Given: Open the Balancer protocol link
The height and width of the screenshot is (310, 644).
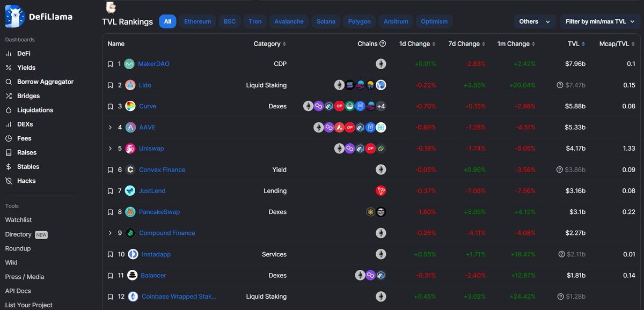Looking at the screenshot, I should point(153,276).
